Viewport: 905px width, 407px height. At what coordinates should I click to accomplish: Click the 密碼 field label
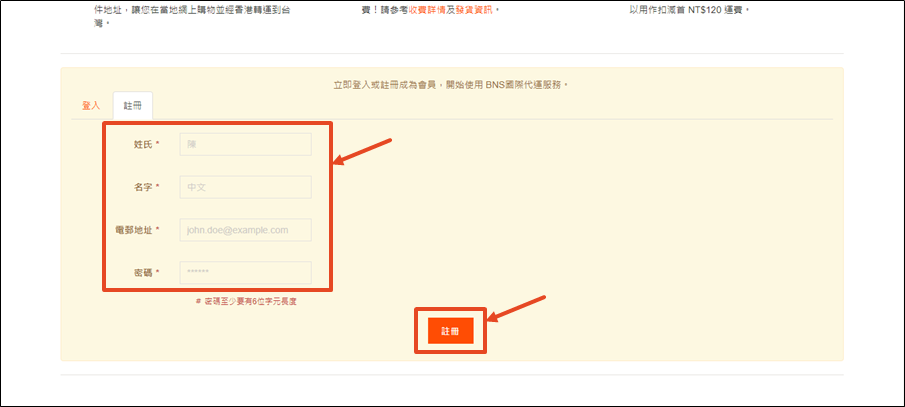tap(141, 272)
